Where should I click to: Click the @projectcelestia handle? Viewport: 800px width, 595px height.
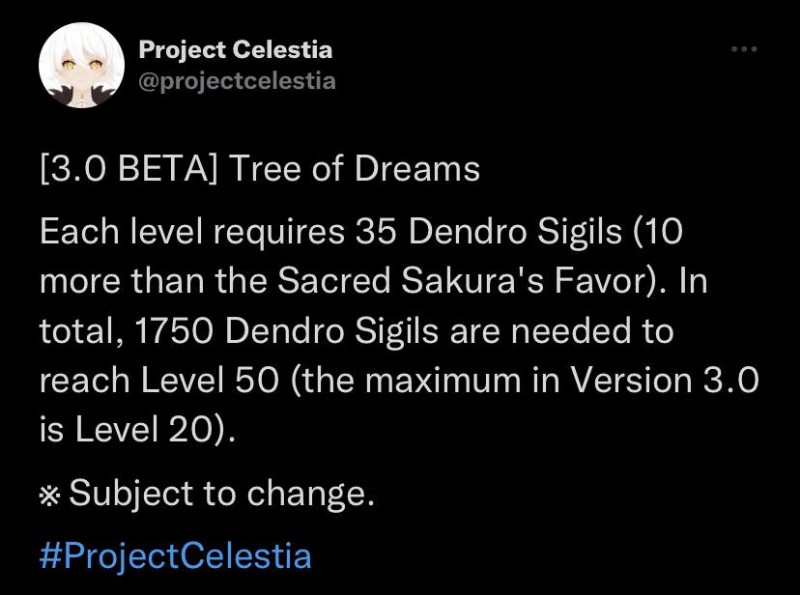pos(237,81)
